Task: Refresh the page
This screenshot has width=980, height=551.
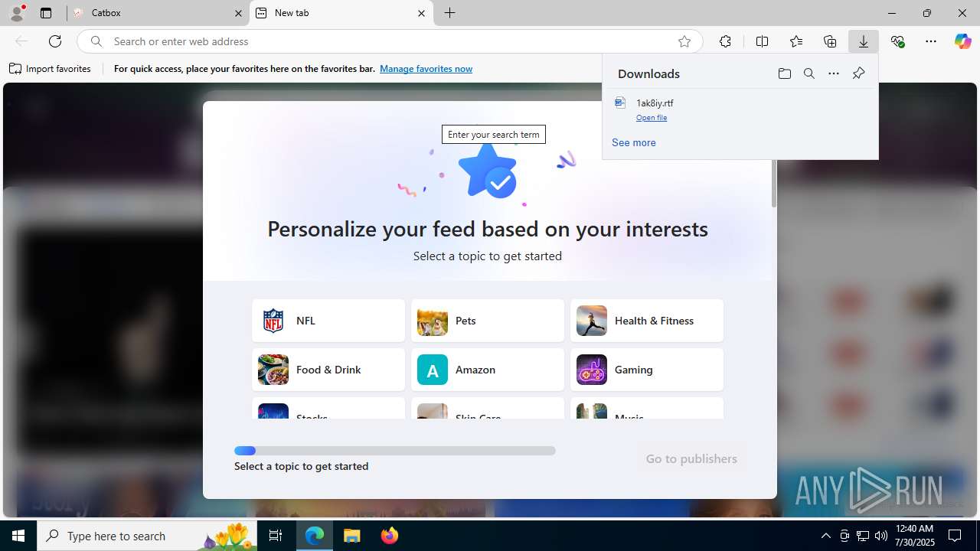Action: click(55, 41)
